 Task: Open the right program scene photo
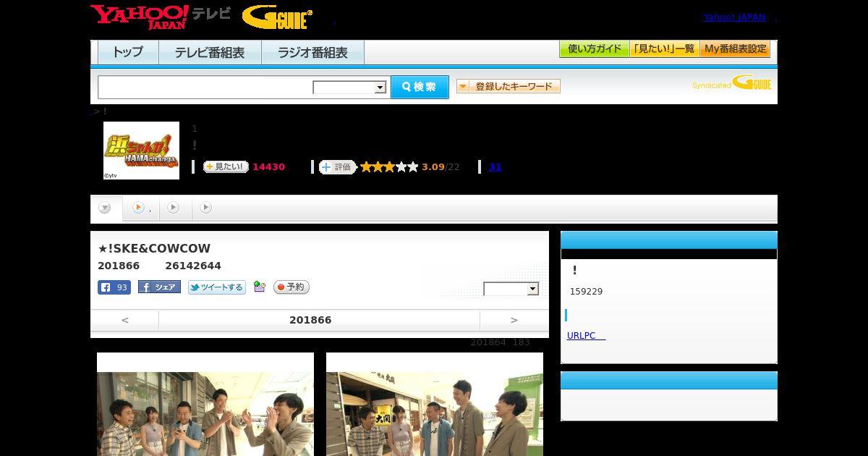pyautogui.click(x=435, y=404)
